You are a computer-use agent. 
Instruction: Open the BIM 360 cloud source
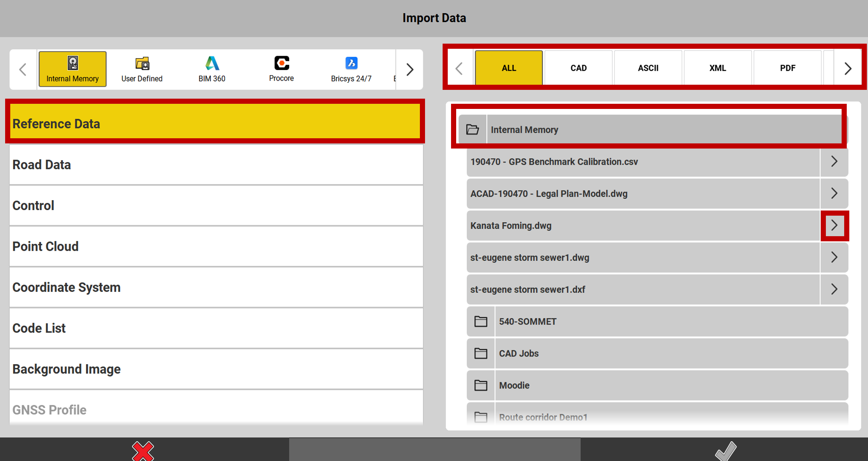[x=212, y=69]
